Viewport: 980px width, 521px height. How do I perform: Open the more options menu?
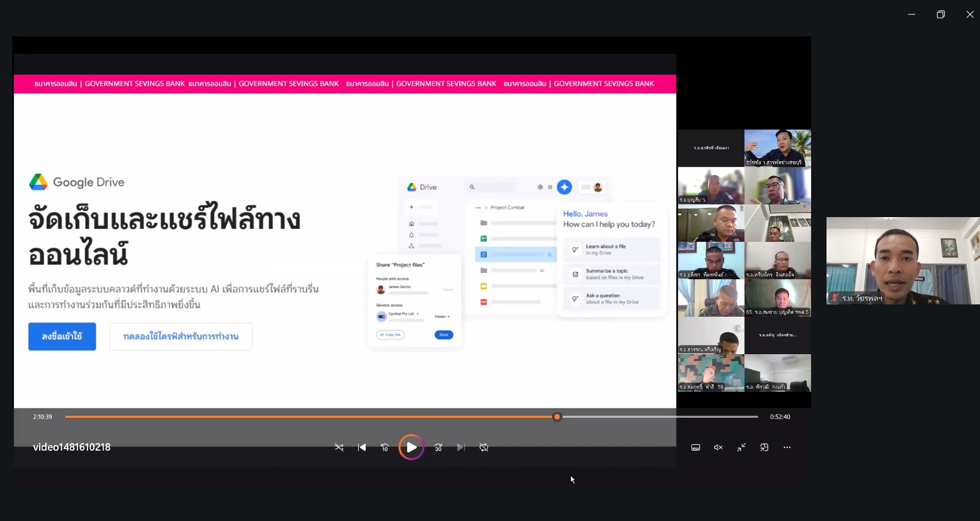(787, 448)
